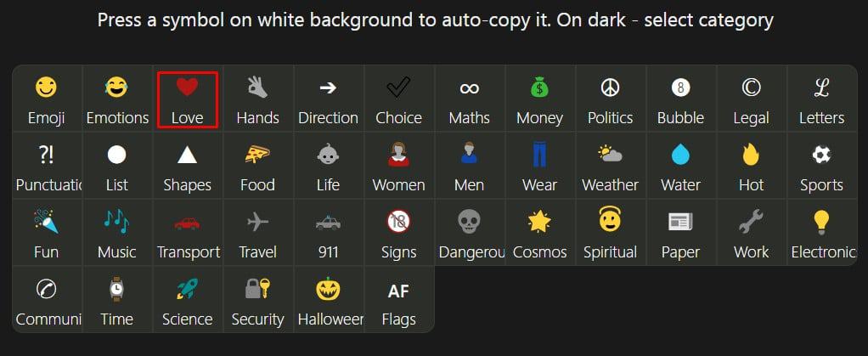The image size is (868, 356).
Task: Go to the Flags category
Action: pos(398,301)
